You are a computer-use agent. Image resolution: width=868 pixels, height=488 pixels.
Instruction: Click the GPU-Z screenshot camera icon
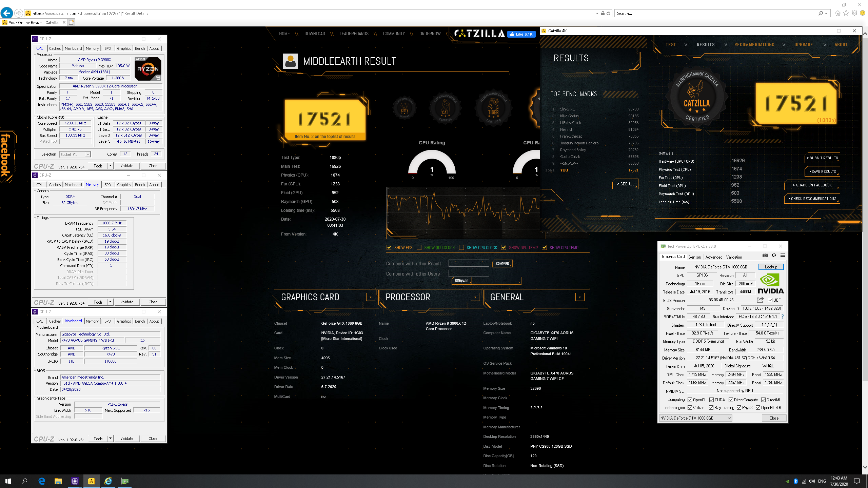pos(765,255)
